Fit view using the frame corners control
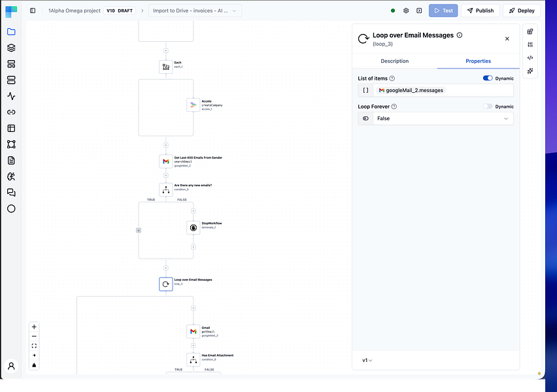This screenshot has height=392, width=557. point(34,346)
